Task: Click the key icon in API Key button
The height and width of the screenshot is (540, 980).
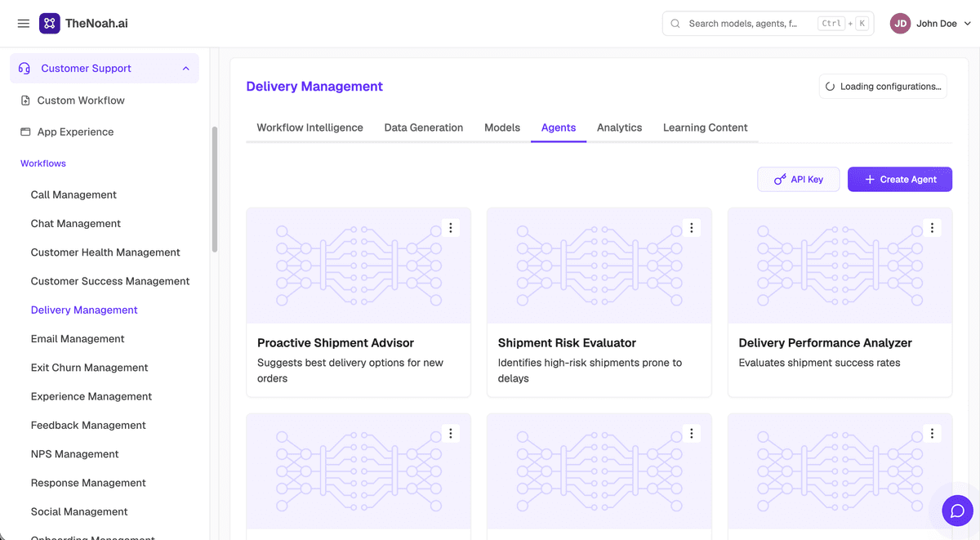Action: coord(780,180)
